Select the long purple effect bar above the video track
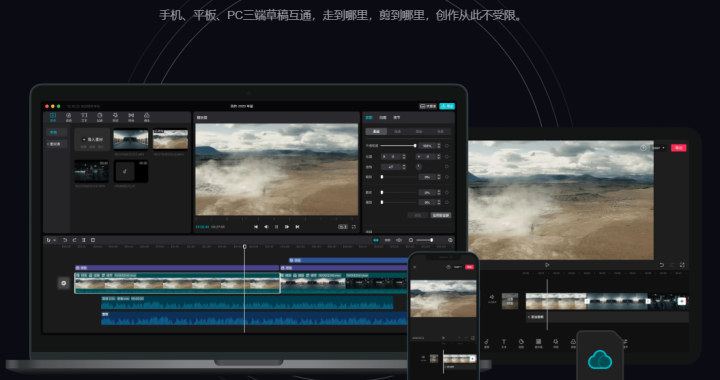 click(x=177, y=268)
